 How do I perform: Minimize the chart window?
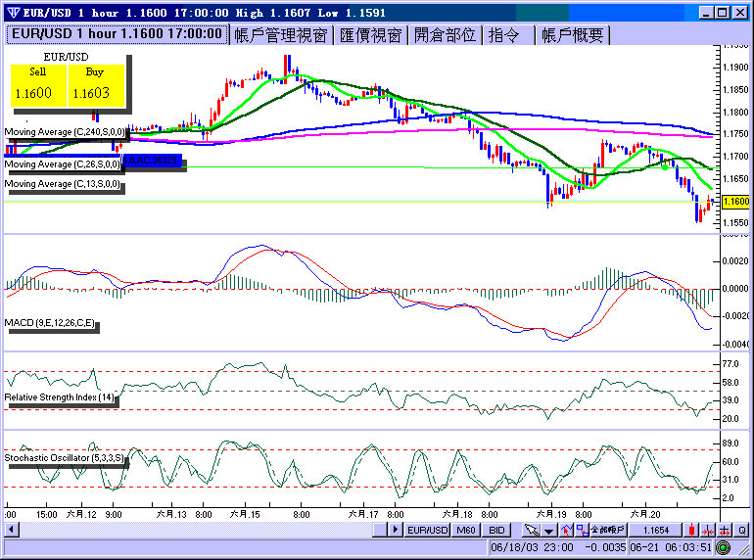(706, 13)
